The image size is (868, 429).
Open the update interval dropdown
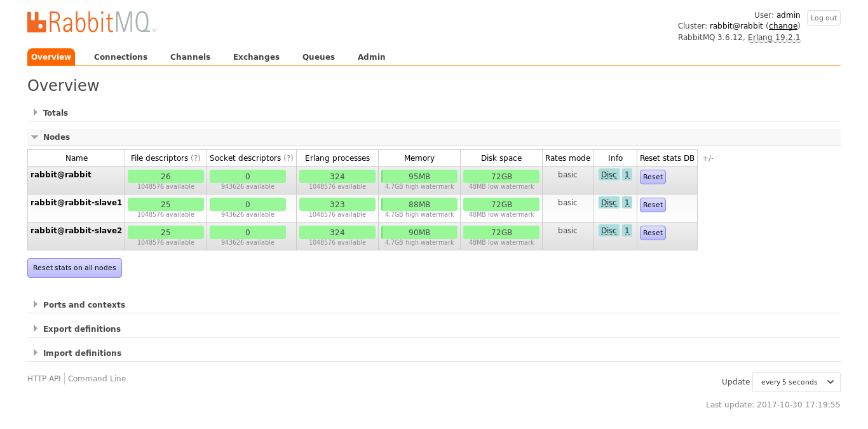[796, 382]
